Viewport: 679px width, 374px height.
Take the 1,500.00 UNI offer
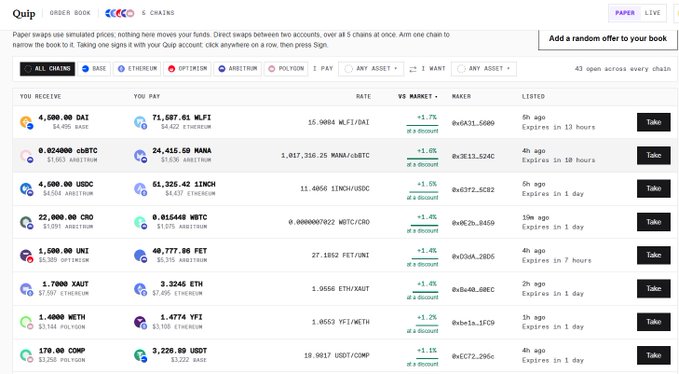pyautogui.click(x=653, y=255)
